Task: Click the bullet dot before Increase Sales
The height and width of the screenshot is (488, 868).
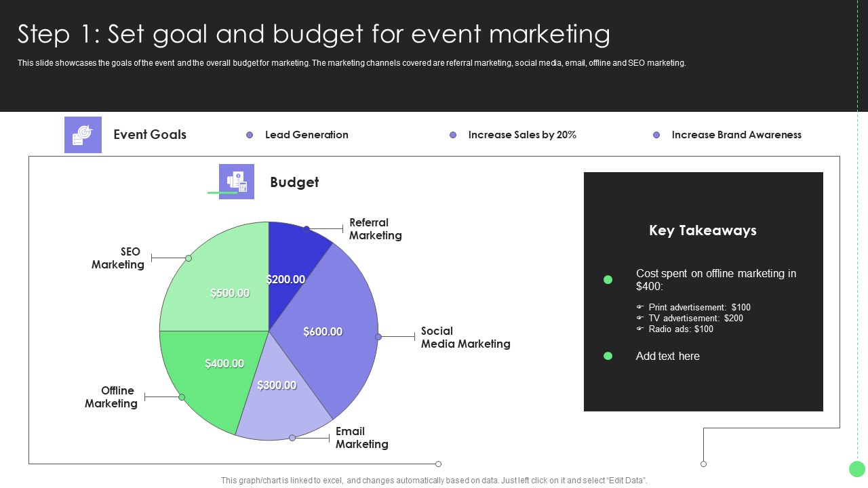Action: (x=453, y=135)
